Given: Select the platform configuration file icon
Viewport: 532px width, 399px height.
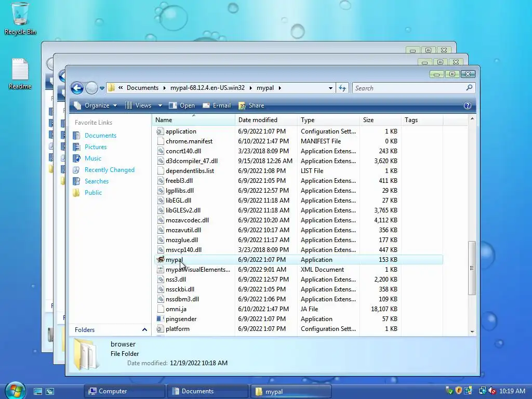Looking at the screenshot, I should pyautogui.click(x=160, y=329).
